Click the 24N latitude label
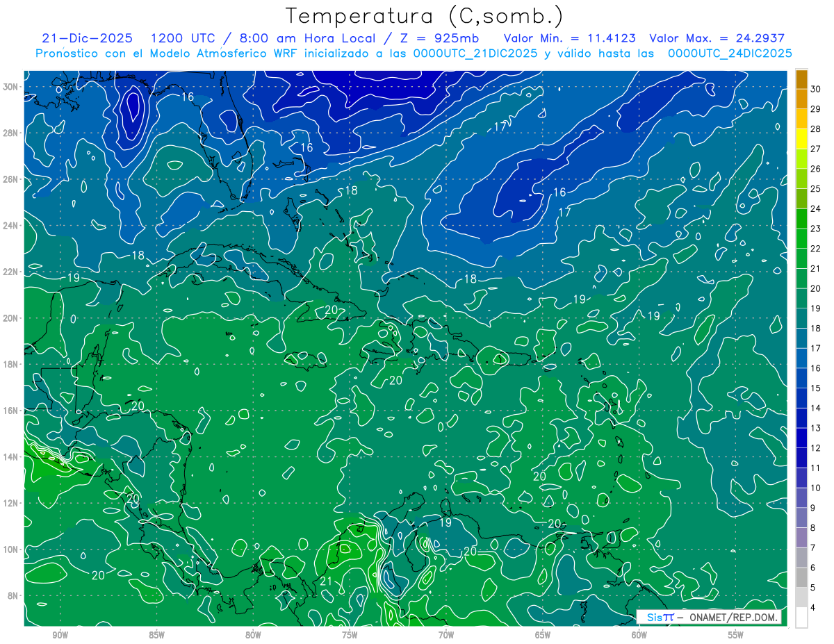 [12, 225]
